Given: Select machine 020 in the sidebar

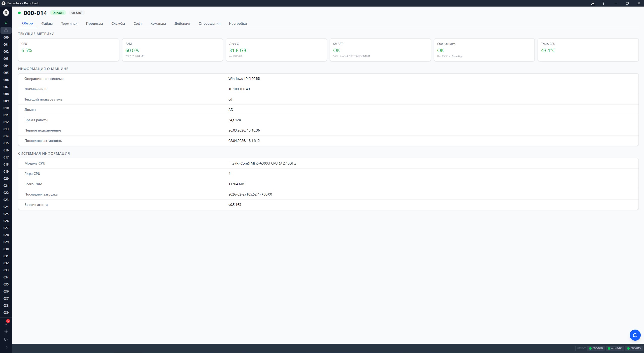Looking at the screenshot, I should click(6, 178).
